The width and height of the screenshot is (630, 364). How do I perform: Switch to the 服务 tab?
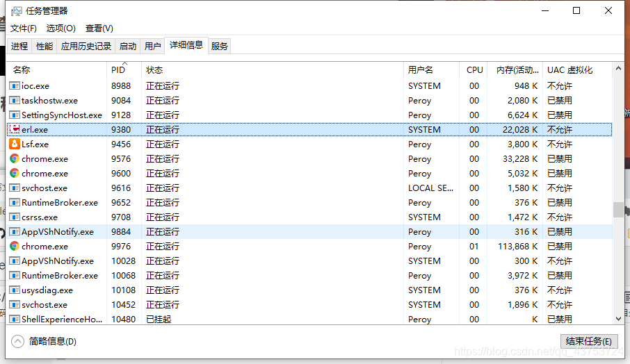pos(219,46)
